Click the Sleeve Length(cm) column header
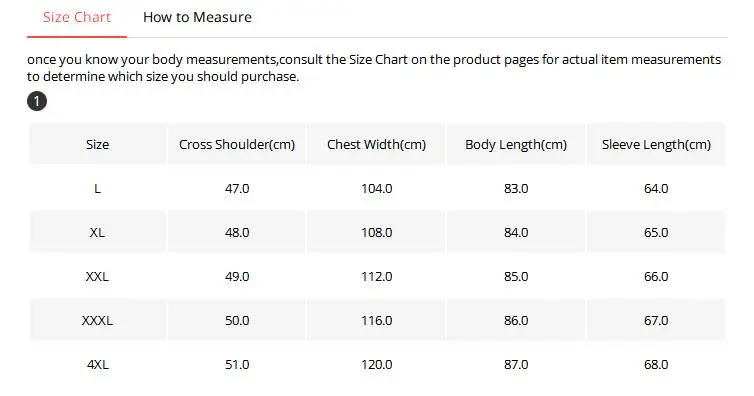754x396 pixels. [x=656, y=144]
